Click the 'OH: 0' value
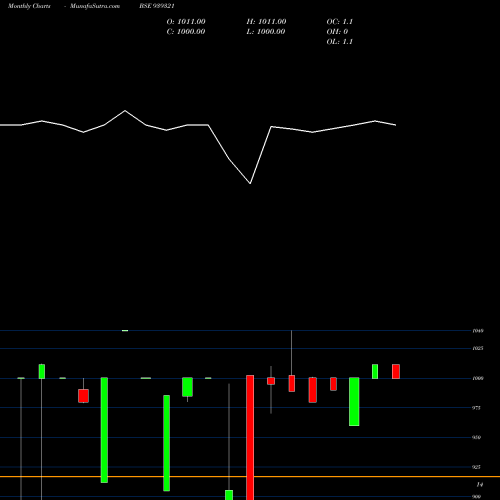Image resolution: width=500 pixels, height=500 pixels. pos(337,32)
